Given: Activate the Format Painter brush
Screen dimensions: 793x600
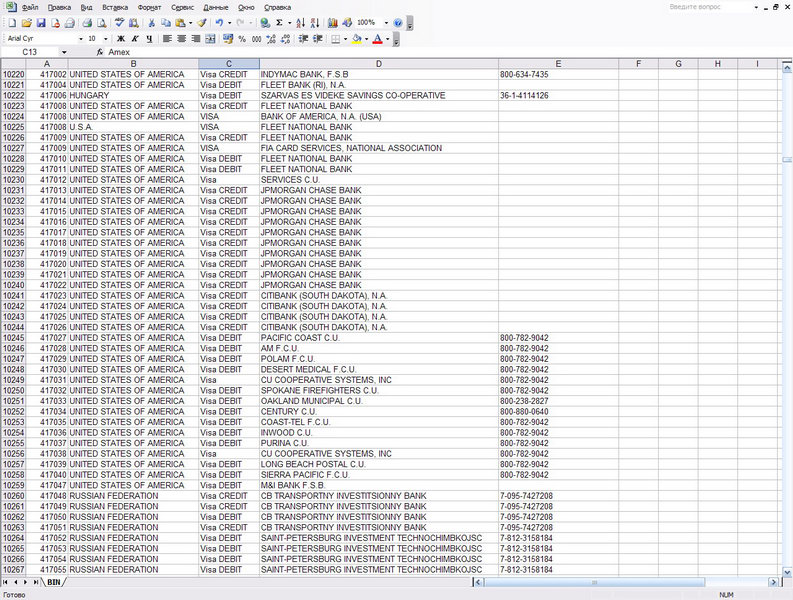Looking at the screenshot, I should pos(202,23).
